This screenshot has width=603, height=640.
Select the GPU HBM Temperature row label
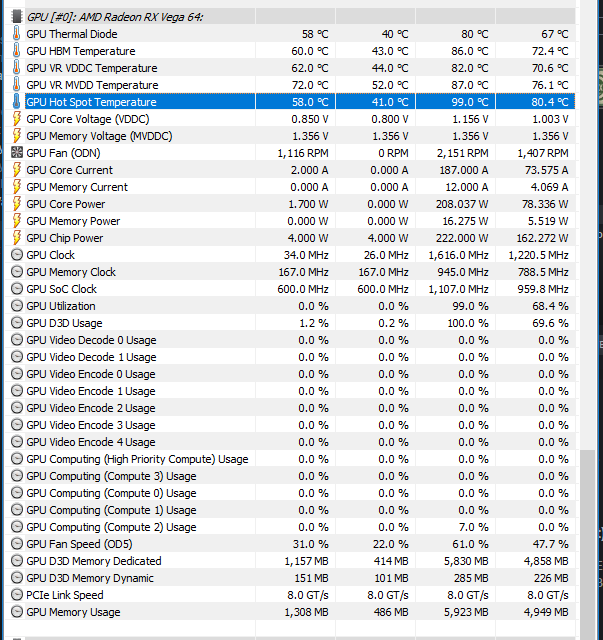pyautogui.click(x=81, y=51)
